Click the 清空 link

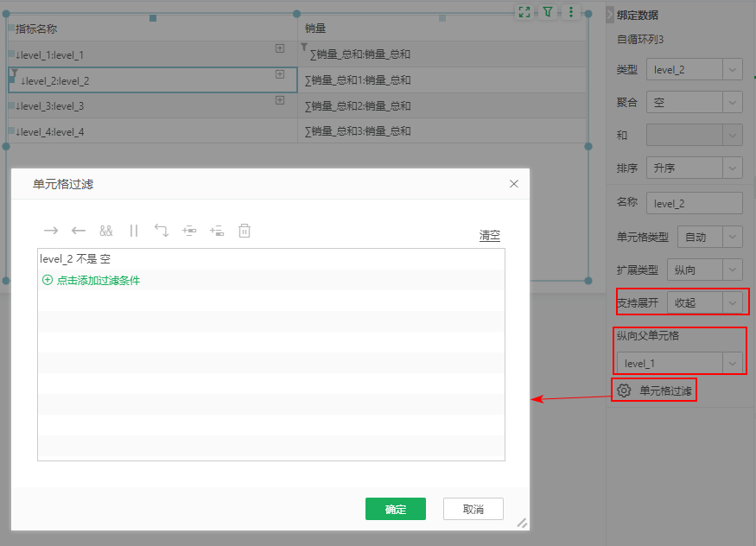click(x=489, y=236)
